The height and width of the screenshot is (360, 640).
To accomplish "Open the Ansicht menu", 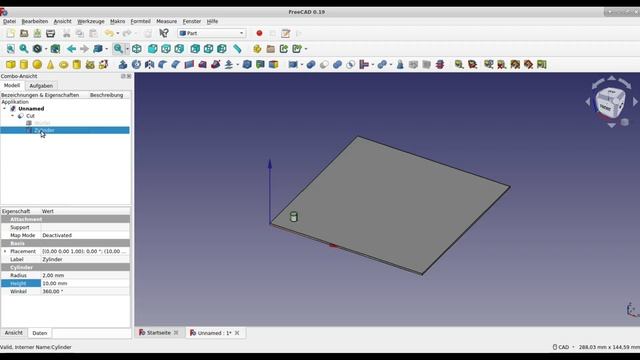I will [x=62, y=21].
